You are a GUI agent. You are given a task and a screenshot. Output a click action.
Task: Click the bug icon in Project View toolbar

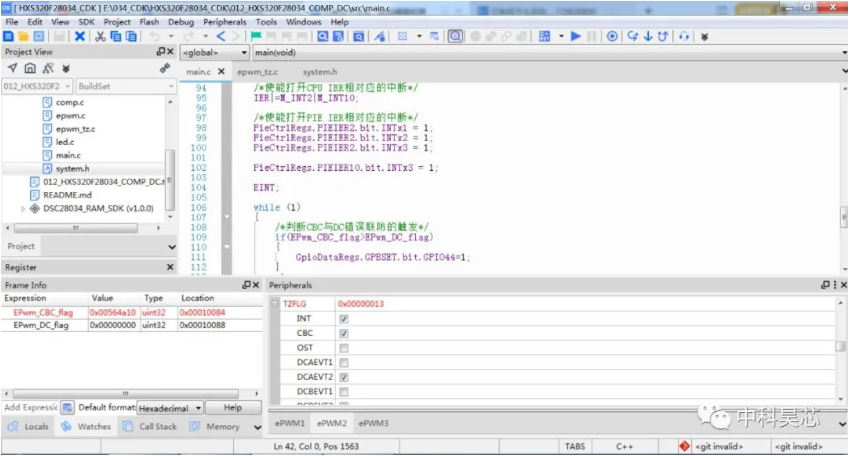66,68
